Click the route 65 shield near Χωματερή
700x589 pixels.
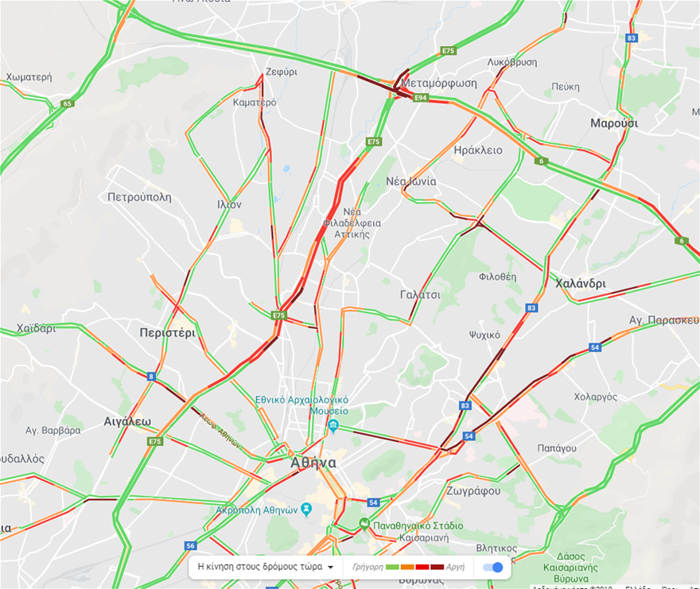pyautogui.click(x=67, y=104)
